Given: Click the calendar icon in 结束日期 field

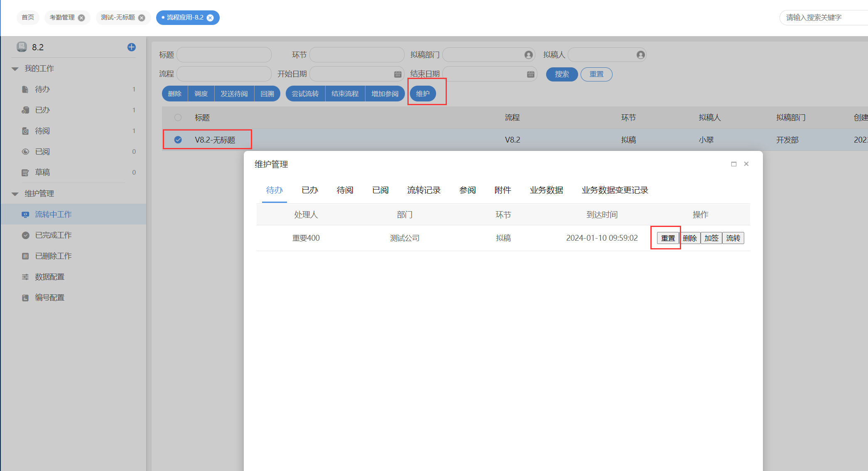Looking at the screenshot, I should pyautogui.click(x=530, y=74).
